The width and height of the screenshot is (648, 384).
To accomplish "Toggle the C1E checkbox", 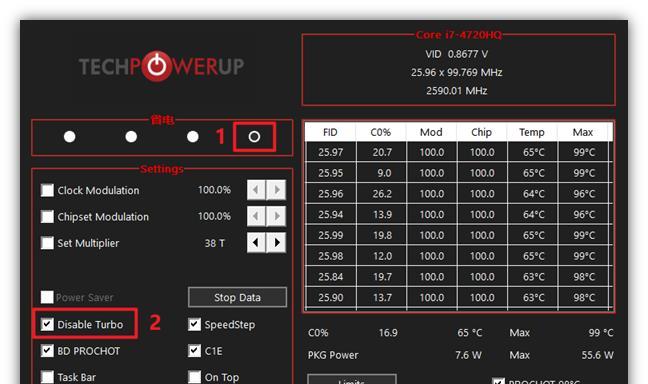I will tap(195, 351).
